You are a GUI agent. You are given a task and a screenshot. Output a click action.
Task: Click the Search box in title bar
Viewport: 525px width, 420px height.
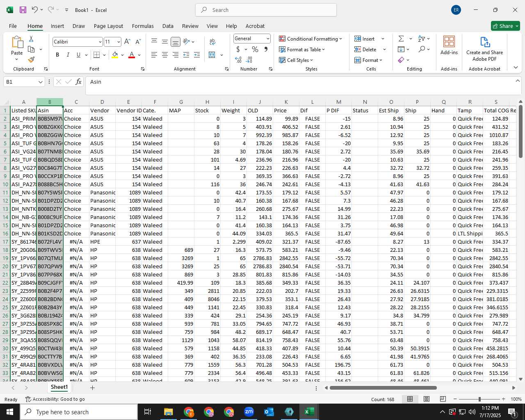[266, 10]
